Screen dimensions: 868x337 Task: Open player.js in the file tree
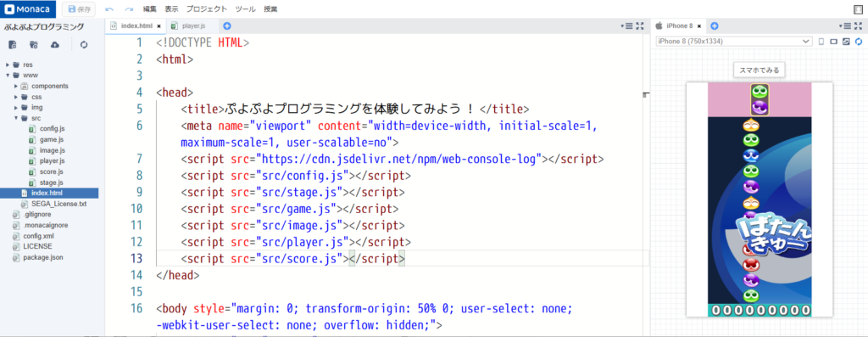[x=52, y=161]
